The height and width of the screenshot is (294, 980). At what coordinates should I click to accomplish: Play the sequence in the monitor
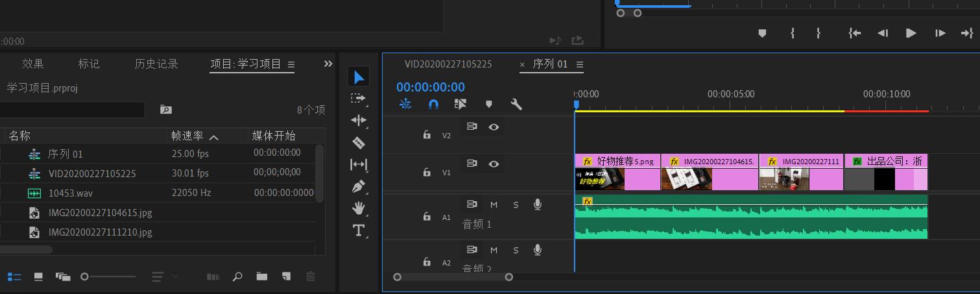911,33
